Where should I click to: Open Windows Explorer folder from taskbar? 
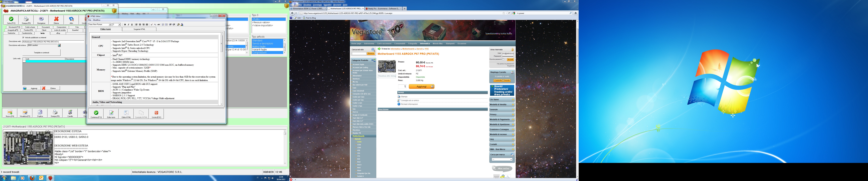point(13,178)
